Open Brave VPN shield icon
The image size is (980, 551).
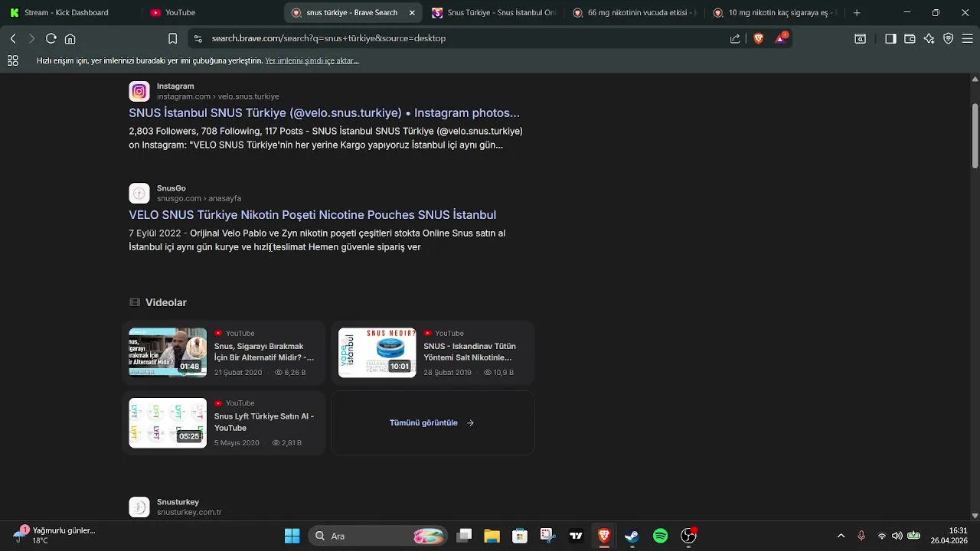(x=949, y=38)
